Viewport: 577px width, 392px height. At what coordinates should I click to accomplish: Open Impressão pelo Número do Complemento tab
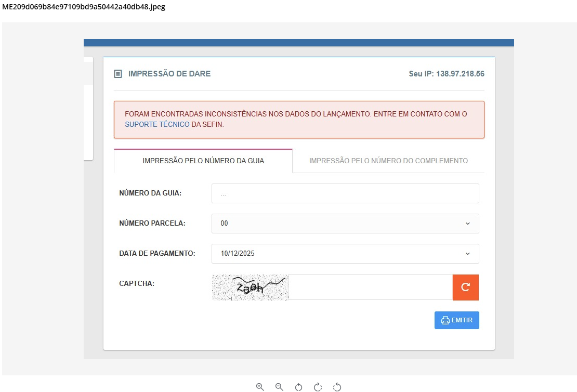coord(388,161)
